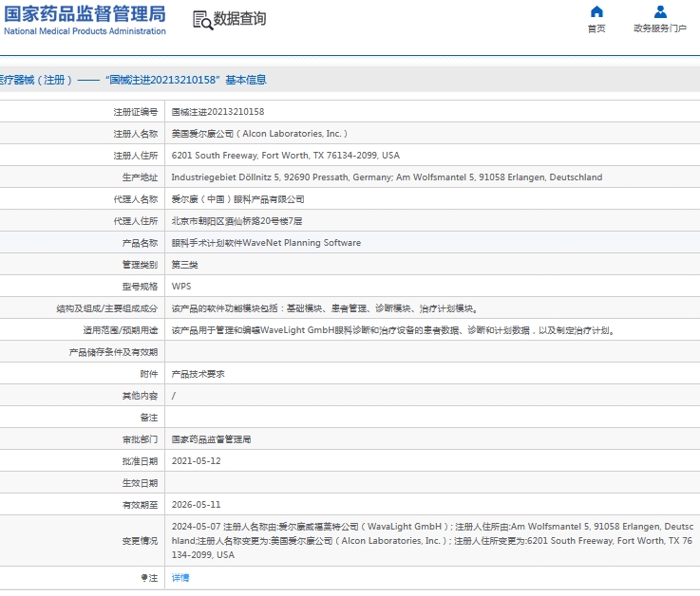Click the 政务服务门户 text label
Viewport: 700px width, 596px height.
pyautogui.click(x=660, y=28)
